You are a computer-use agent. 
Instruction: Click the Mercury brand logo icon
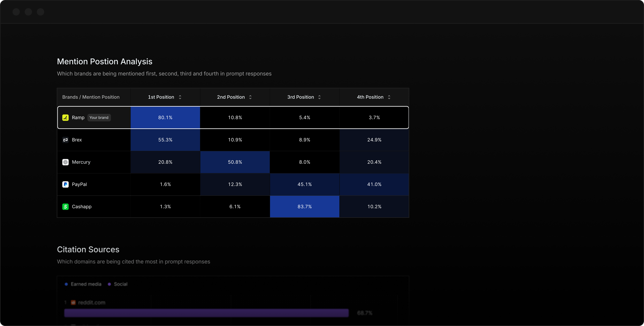66,162
